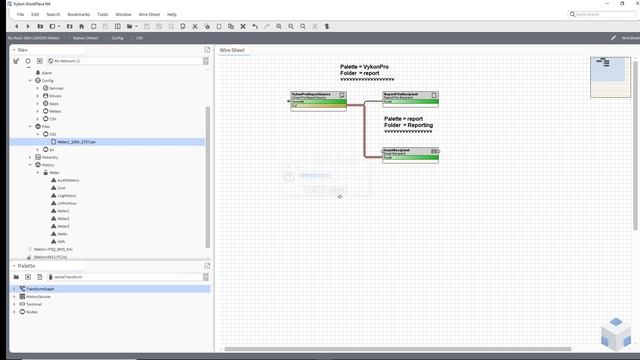Click the Station (Meter) path bar segment
The image size is (640, 360).
(x=85, y=38)
